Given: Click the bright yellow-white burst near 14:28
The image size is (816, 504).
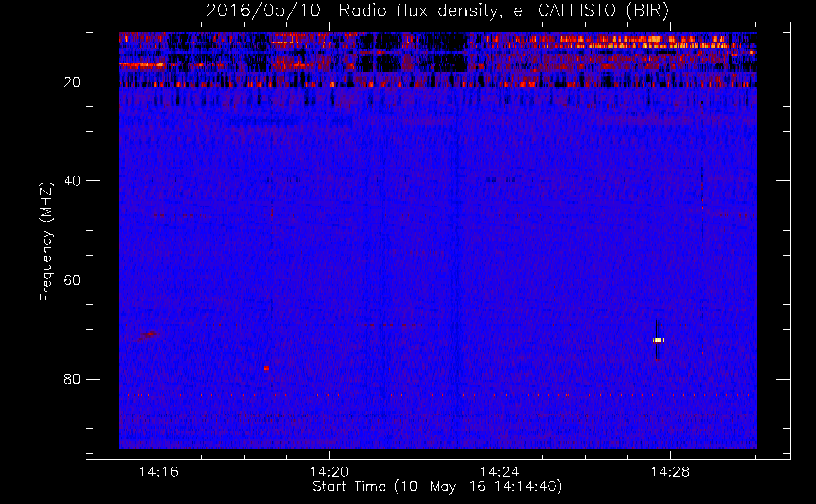Looking at the screenshot, I should coord(658,340).
